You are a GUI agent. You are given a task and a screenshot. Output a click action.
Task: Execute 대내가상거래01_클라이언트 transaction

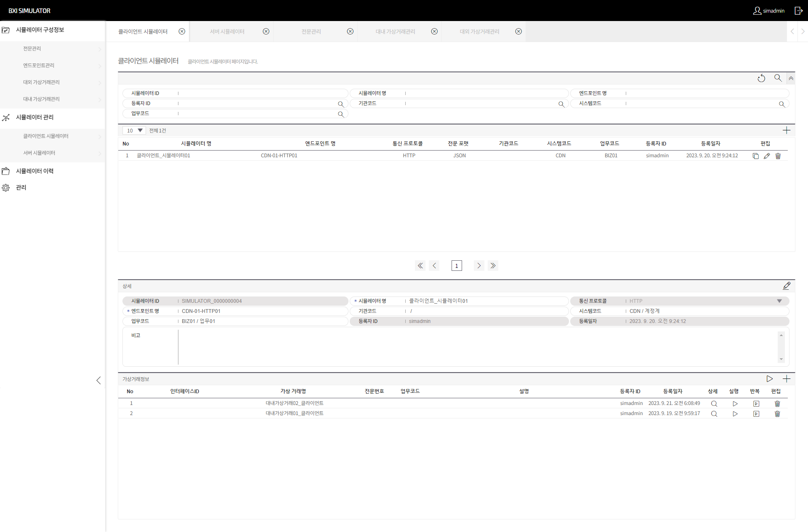coord(735,414)
